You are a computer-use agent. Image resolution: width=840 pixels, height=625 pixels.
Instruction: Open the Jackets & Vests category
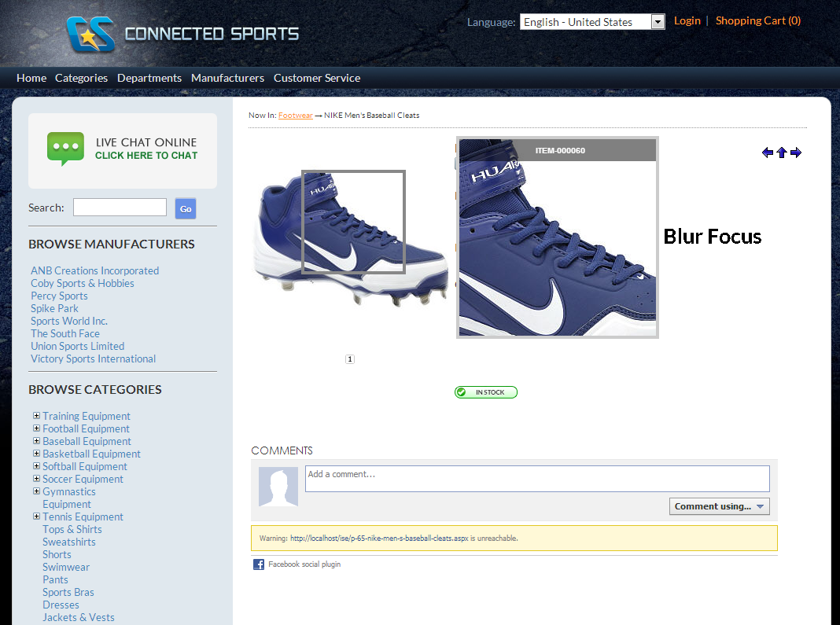pos(79,617)
